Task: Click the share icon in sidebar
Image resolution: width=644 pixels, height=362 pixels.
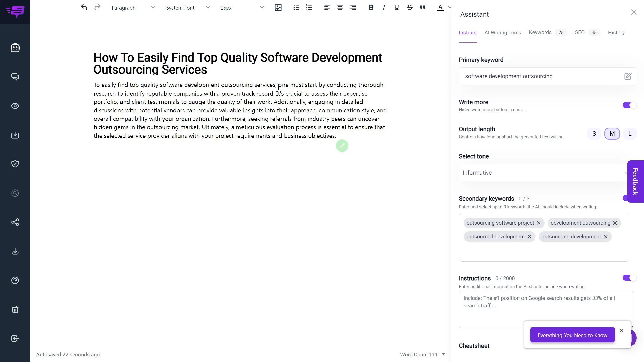Action: (x=15, y=222)
